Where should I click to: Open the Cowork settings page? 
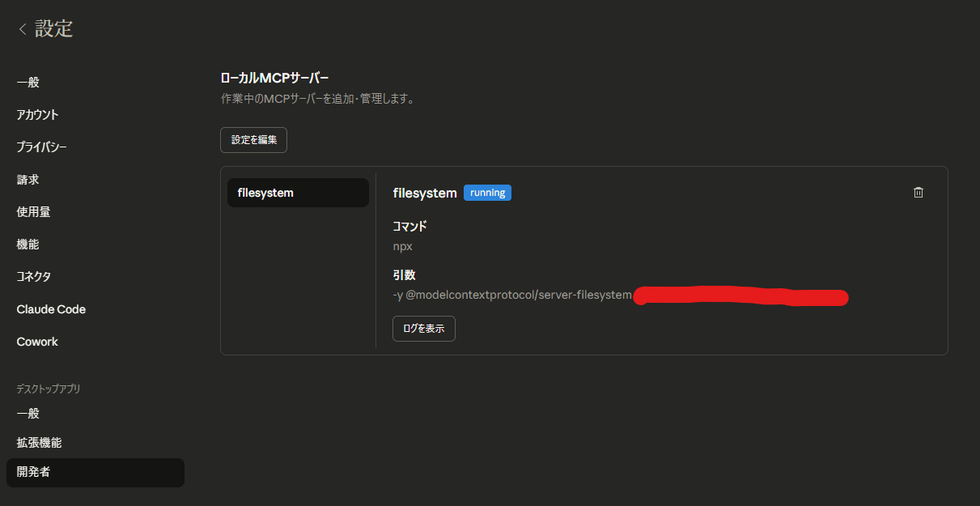pyautogui.click(x=36, y=341)
